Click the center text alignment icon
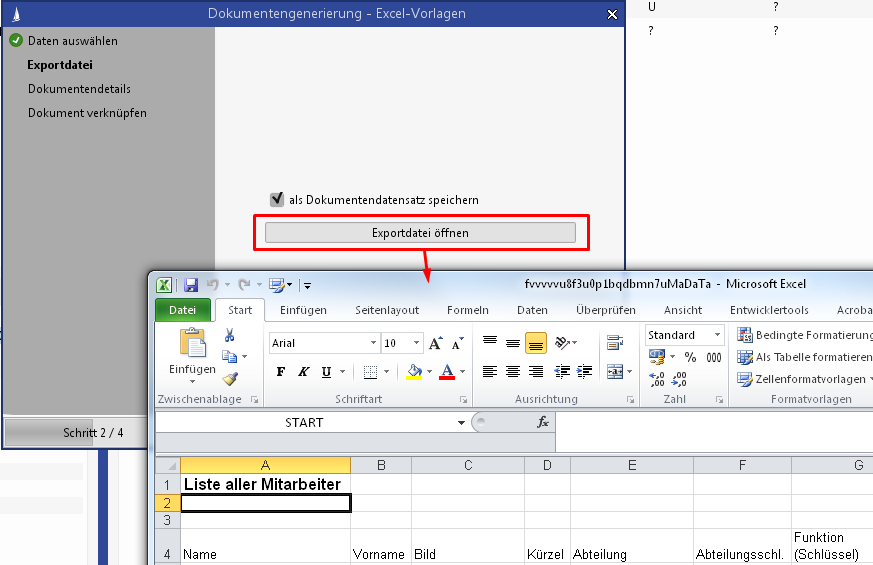The width and height of the screenshot is (873, 565). (x=513, y=372)
